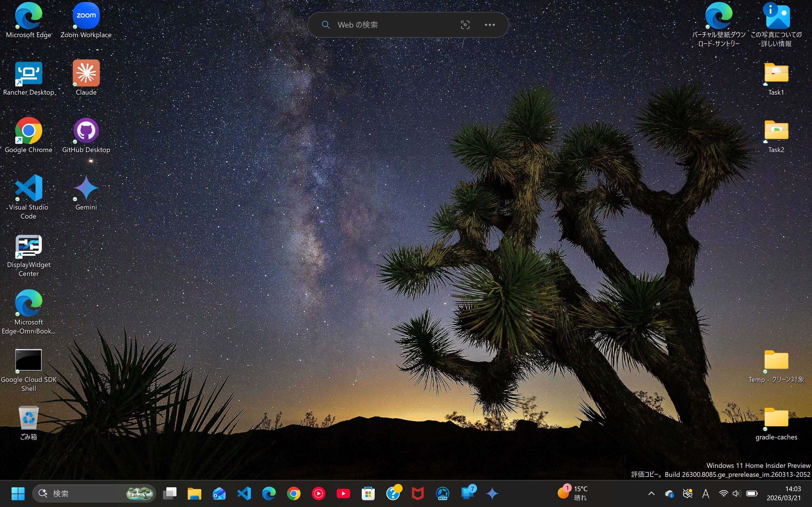
Task: Click the visual search camera icon
Action: coord(465,25)
